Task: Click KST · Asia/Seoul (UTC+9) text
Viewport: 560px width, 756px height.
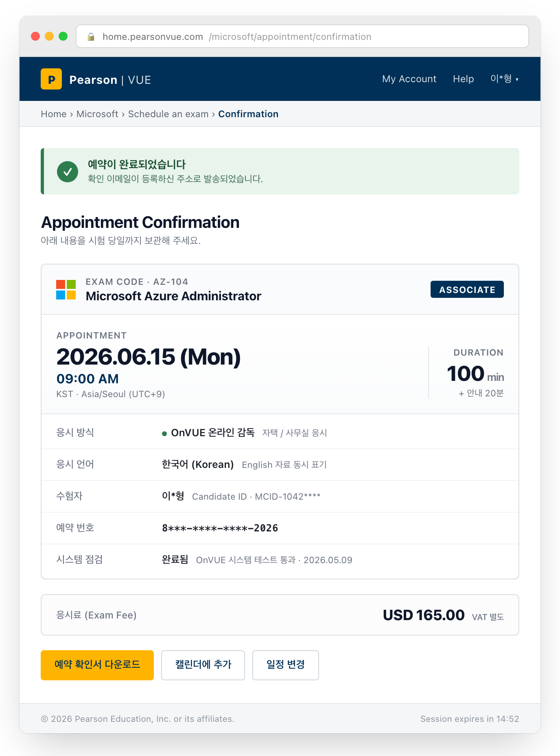Action: click(111, 394)
